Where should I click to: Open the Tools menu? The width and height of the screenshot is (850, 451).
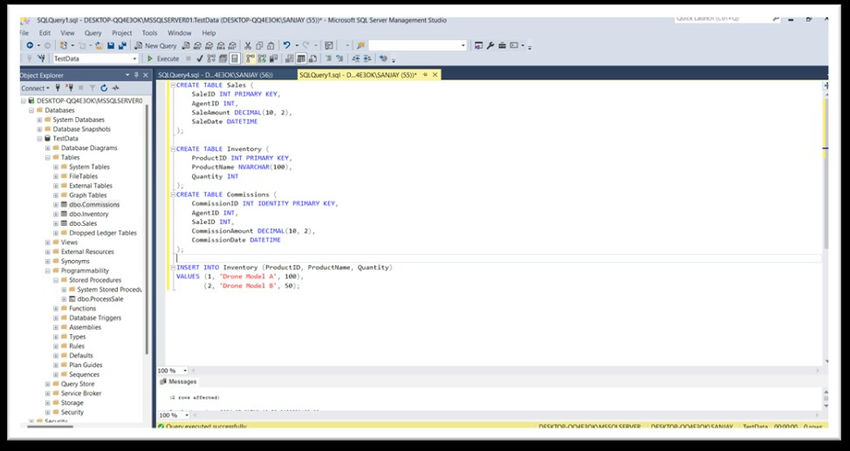point(150,33)
